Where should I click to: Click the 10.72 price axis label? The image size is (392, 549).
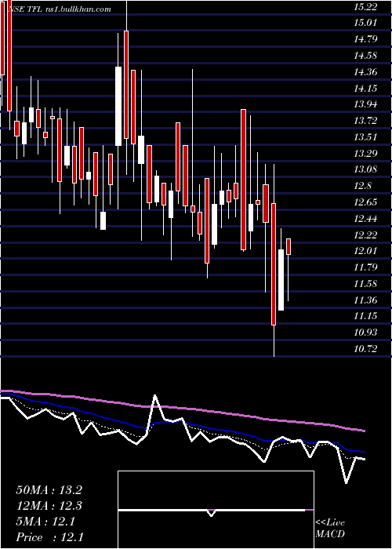pos(365,349)
